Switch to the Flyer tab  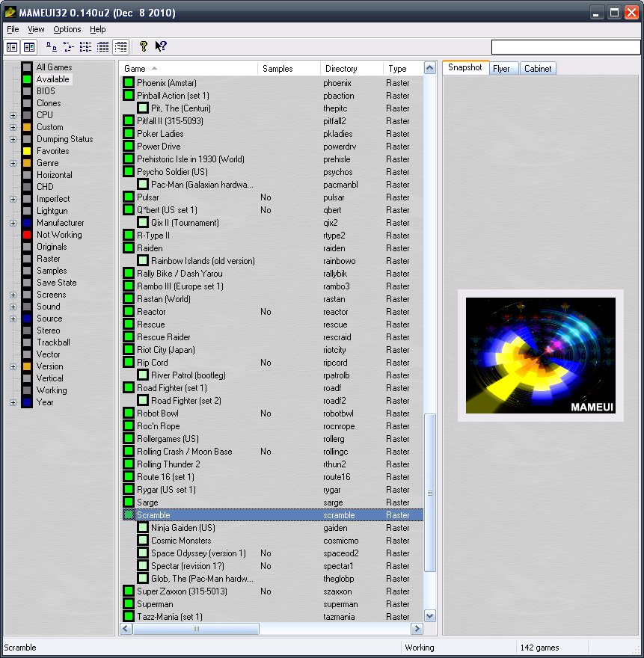501,69
